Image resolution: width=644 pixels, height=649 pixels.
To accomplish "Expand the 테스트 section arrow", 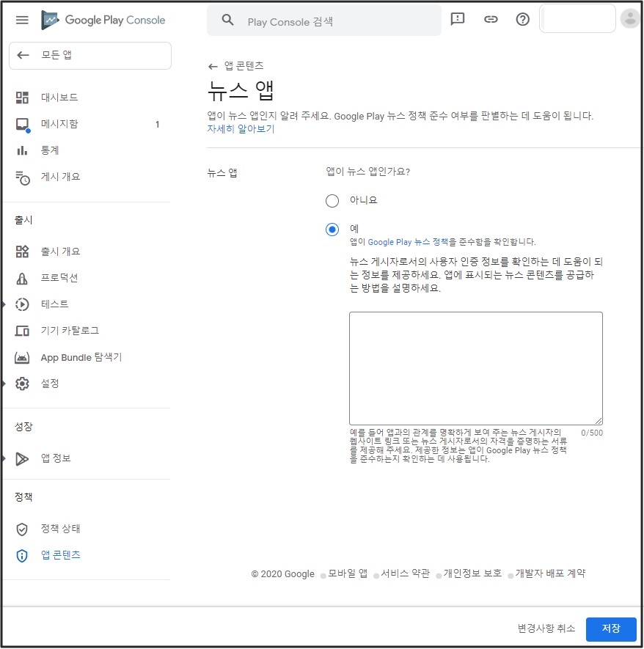I will [4, 304].
